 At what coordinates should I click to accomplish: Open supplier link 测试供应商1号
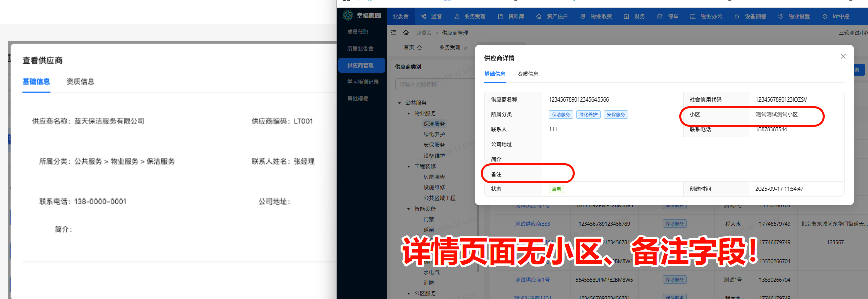[532, 280]
